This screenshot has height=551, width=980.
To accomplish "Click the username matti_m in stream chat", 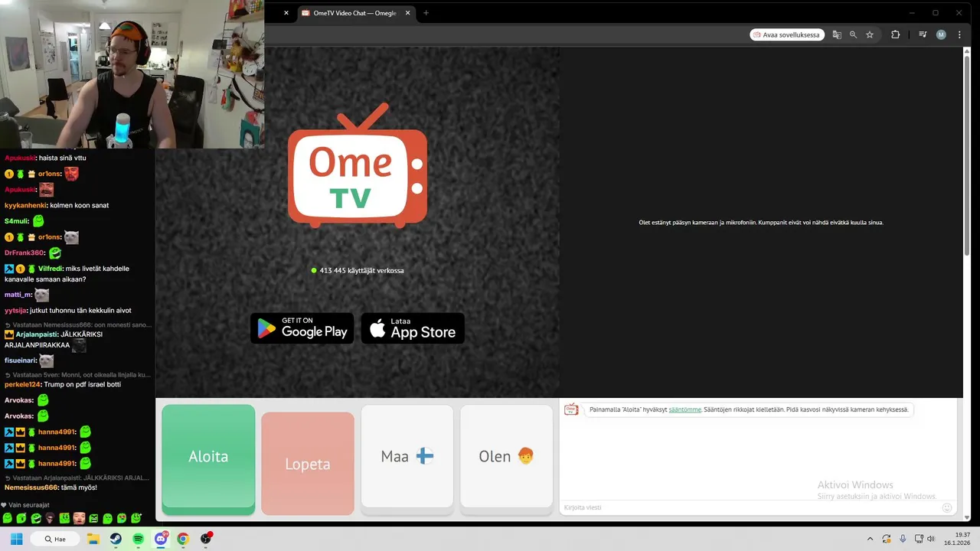I will click(18, 295).
